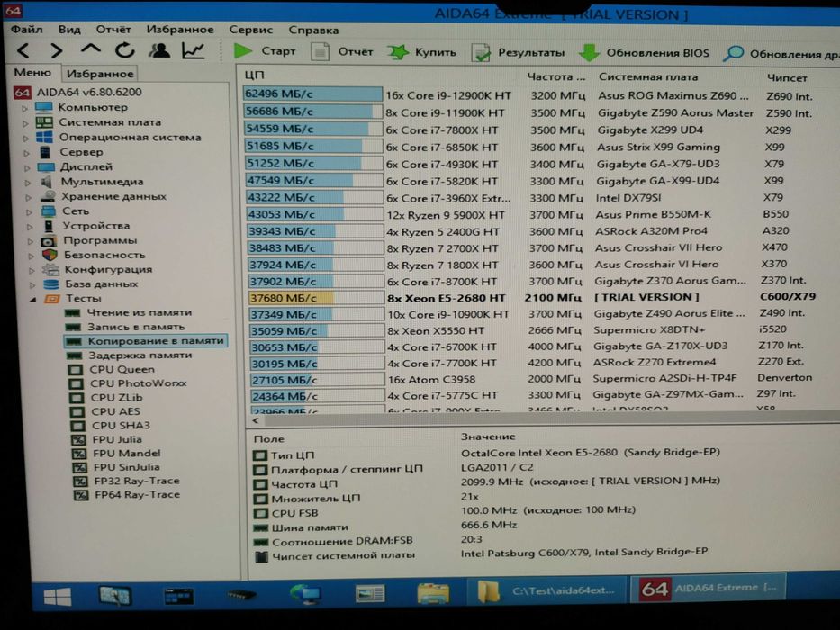Open the Отчёт menu
Screen dimensions: 840x630
113,30
